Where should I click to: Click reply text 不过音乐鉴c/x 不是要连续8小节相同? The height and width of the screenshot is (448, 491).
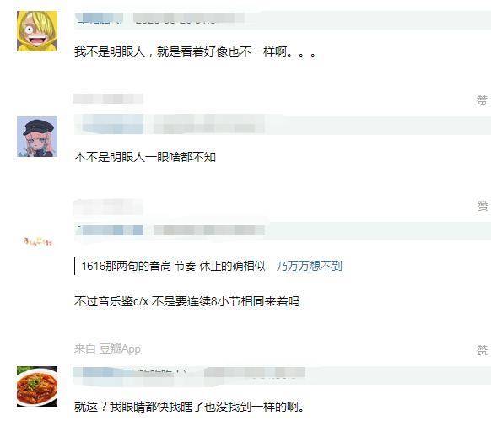point(187,301)
